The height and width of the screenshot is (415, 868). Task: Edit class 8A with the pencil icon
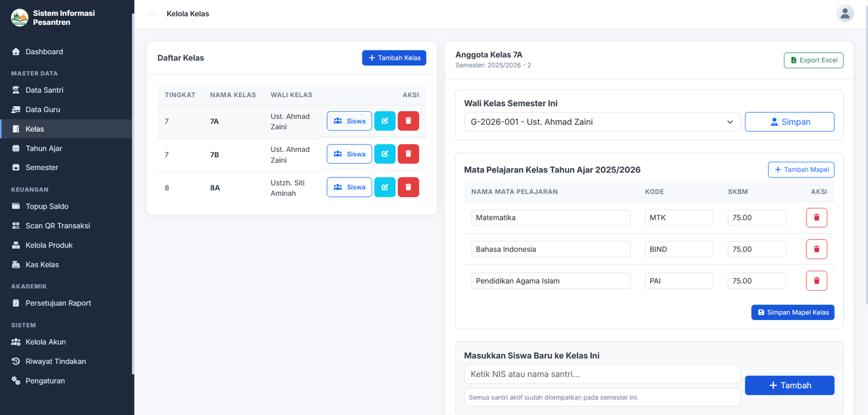[385, 187]
